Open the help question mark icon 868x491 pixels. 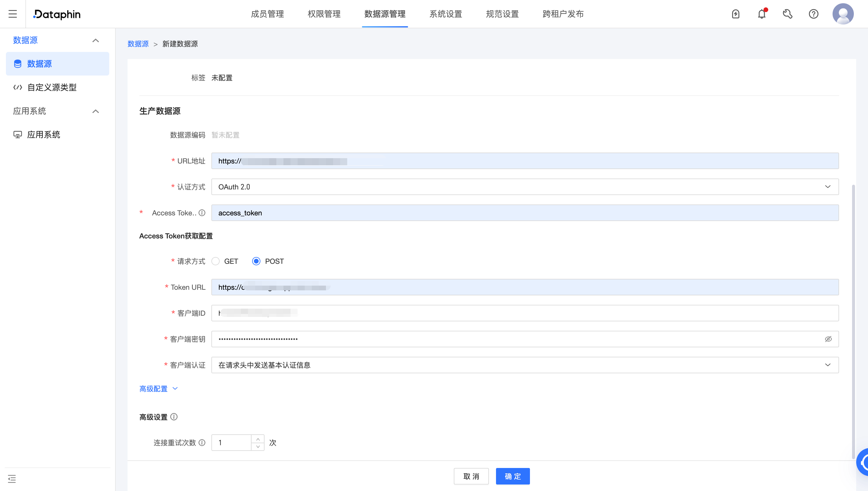813,14
